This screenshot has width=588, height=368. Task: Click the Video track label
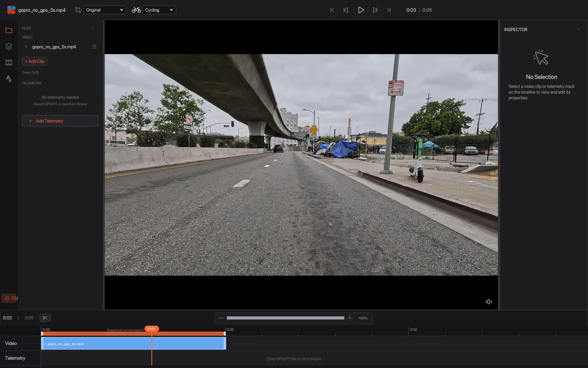[11, 343]
